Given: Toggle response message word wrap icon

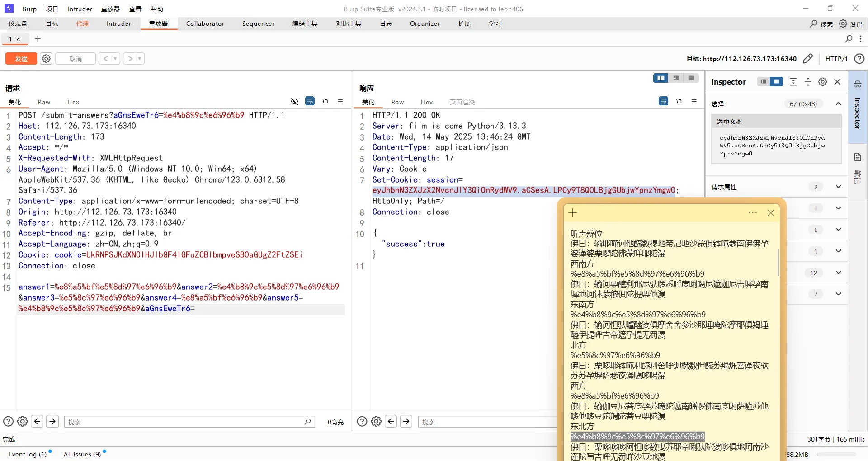Looking at the screenshot, I should 663,101.
